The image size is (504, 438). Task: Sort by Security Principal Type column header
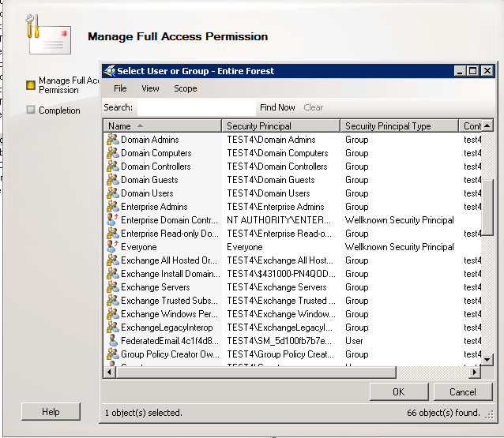(x=399, y=126)
